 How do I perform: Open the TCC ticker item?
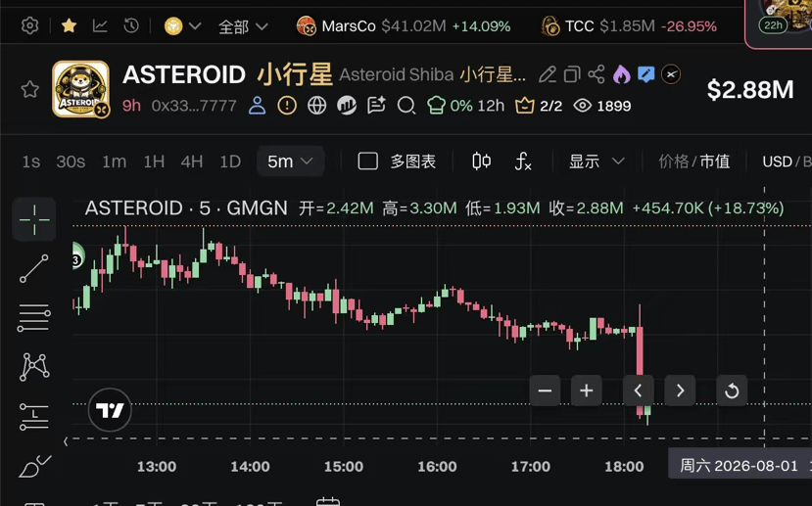pyautogui.click(x=629, y=25)
